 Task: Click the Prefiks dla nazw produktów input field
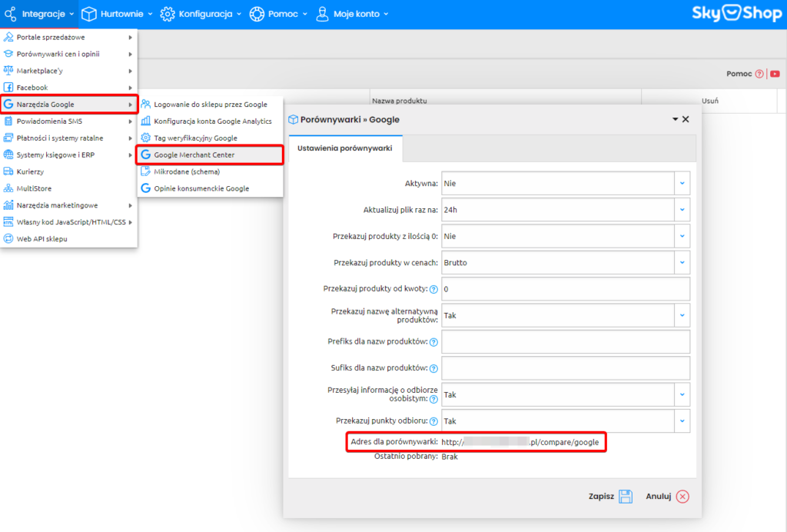coord(566,341)
